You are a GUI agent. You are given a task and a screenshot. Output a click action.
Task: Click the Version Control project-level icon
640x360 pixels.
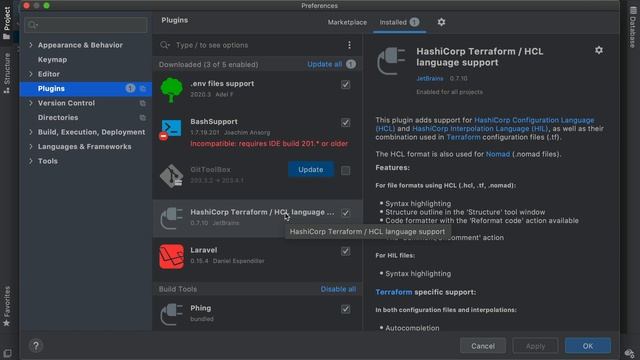click(142, 103)
